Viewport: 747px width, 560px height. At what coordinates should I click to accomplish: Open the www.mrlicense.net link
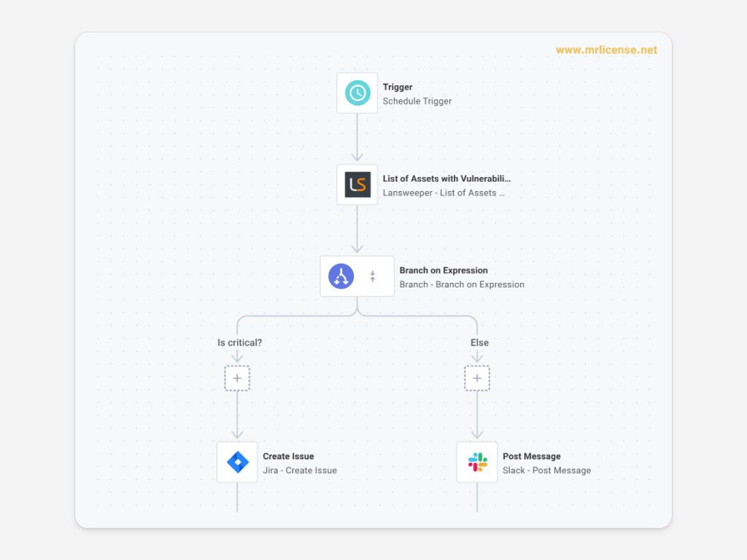[x=605, y=50]
